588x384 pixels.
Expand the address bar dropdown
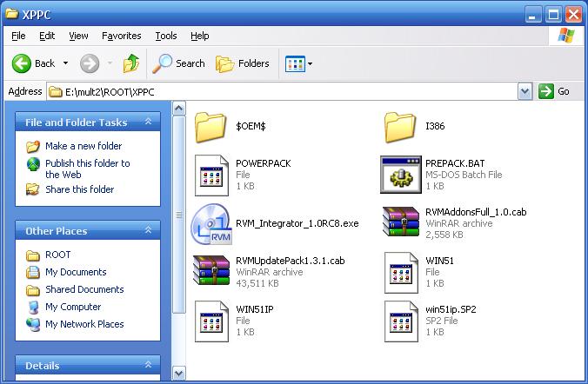point(525,91)
